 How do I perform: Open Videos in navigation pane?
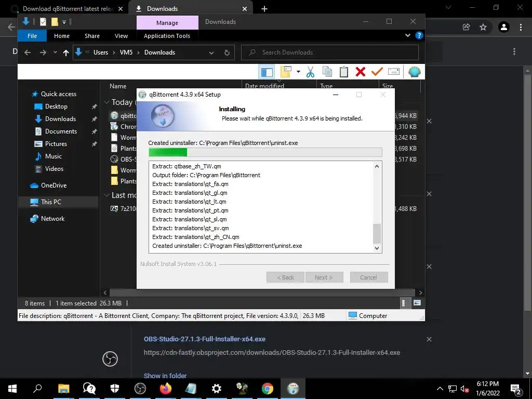click(54, 169)
